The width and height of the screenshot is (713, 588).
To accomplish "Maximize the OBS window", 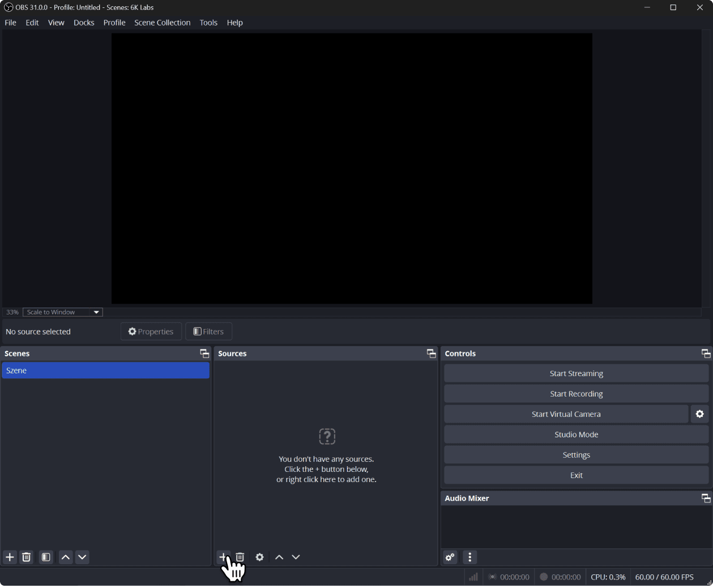I will [x=673, y=7].
